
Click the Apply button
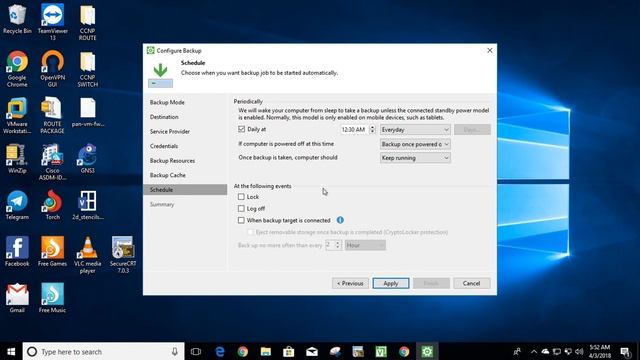[x=391, y=283]
